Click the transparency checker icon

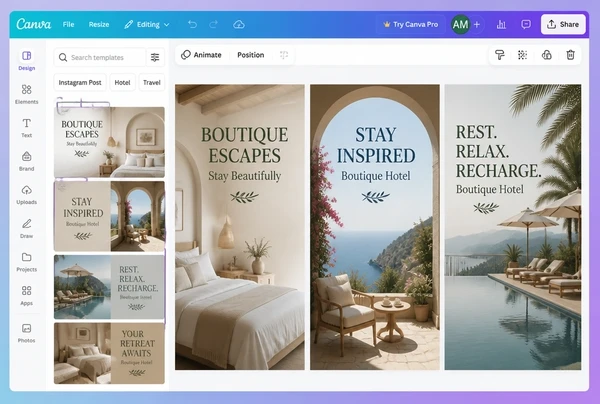(523, 55)
